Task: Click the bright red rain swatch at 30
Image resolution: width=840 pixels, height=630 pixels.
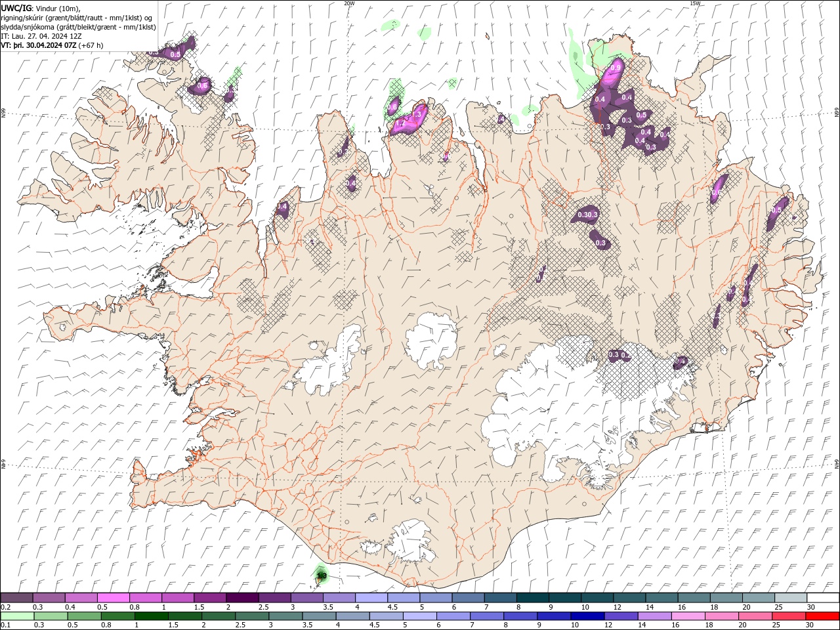Action: (x=822, y=616)
